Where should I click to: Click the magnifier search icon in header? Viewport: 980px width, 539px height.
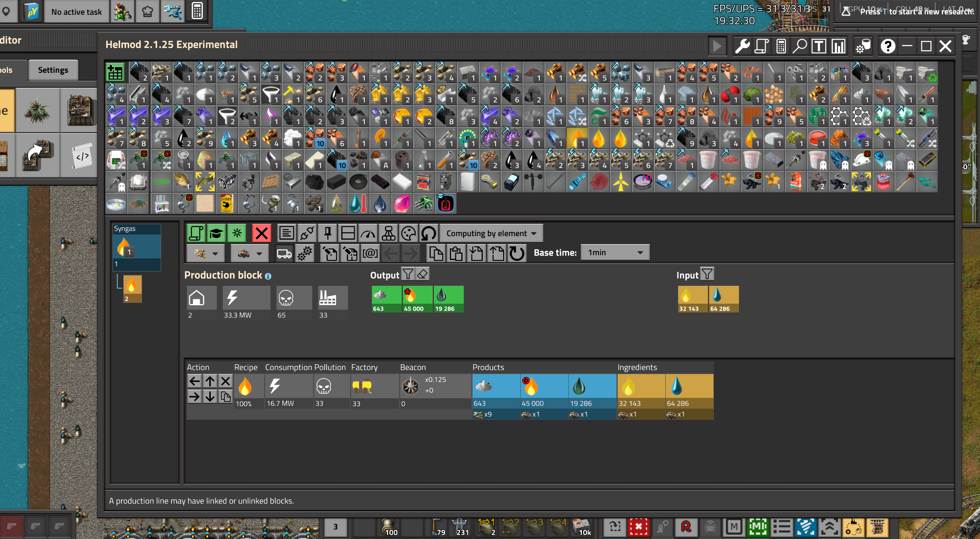click(x=800, y=46)
